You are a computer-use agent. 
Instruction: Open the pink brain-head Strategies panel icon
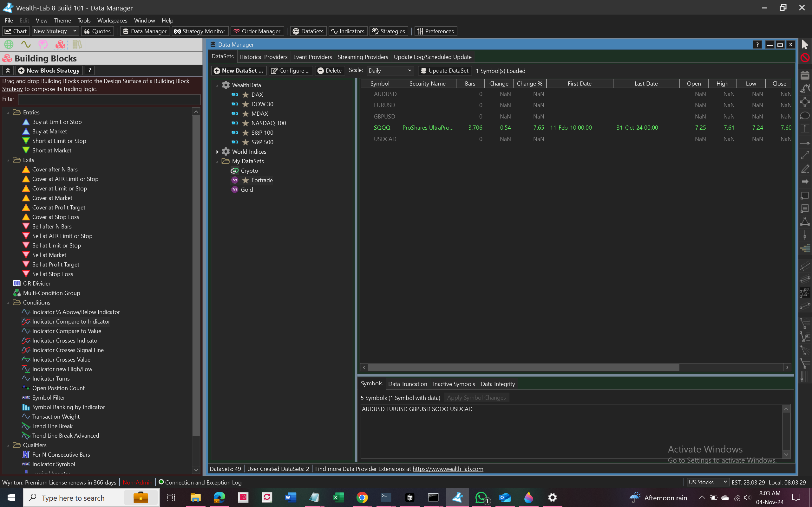pos(43,44)
